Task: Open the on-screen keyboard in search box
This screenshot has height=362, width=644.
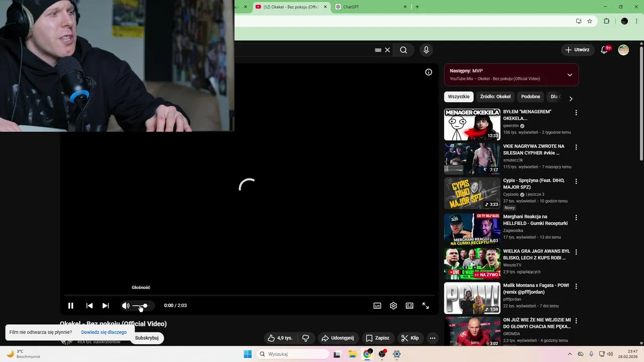Action: 378,50
